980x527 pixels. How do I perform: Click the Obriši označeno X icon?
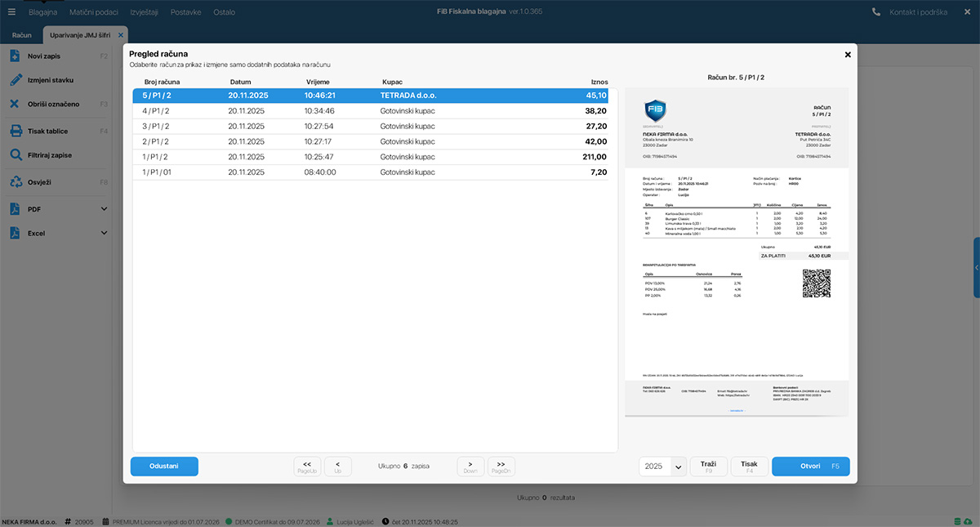[x=15, y=104]
